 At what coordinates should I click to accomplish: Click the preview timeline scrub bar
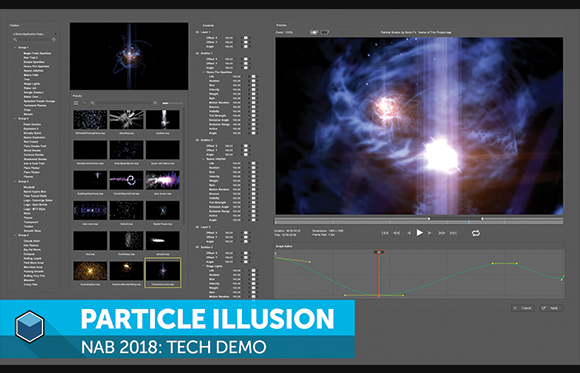(x=419, y=221)
